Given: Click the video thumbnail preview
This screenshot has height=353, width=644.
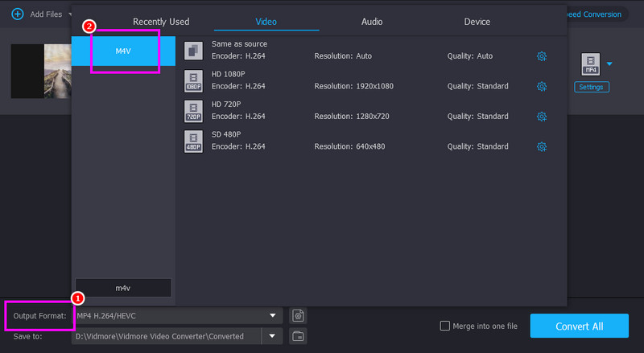Looking at the screenshot, I should pyautogui.click(x=42, y=72).
